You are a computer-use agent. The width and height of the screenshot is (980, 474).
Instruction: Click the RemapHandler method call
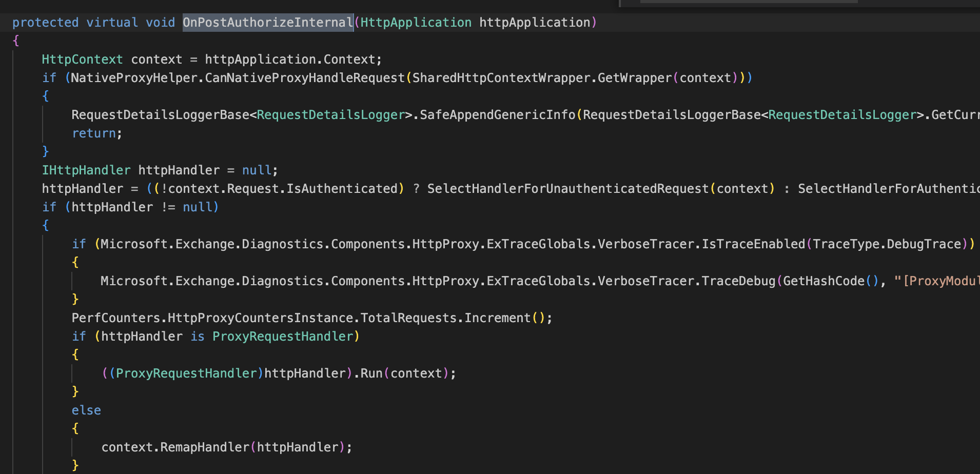pyautogui.click(x=204, y=447)
